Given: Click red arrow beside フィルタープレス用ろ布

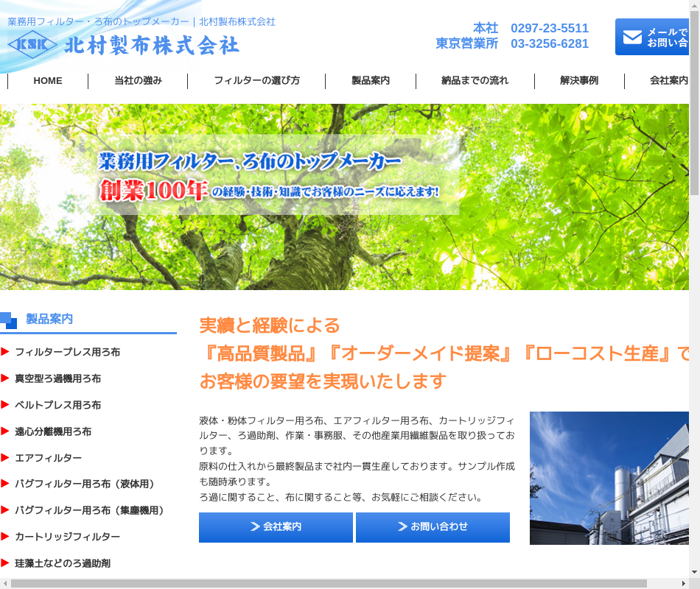Looking at the screenshot, I should [x=5, y=352].
